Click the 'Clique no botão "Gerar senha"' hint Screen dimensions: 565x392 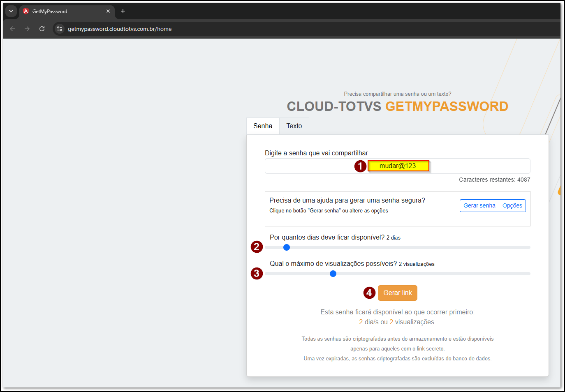tap(329, 211)
